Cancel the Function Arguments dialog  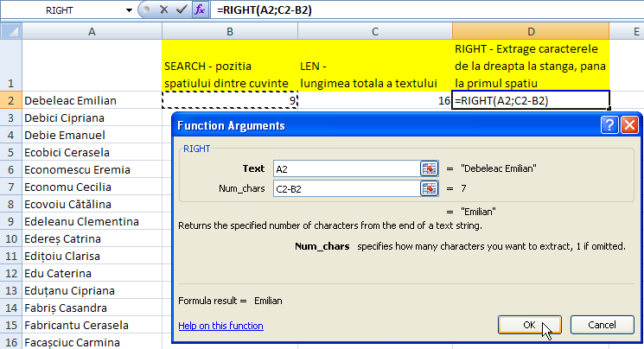tap(602, 325)
